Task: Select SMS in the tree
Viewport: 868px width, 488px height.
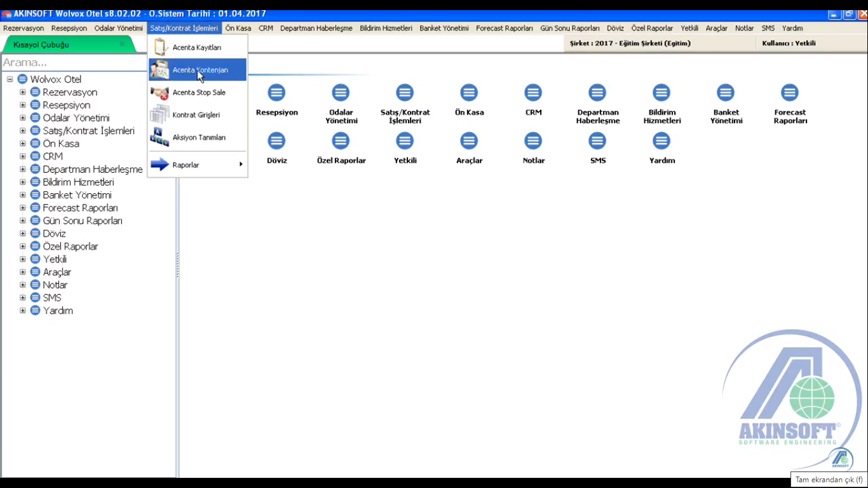Action: tap(52, 297)
